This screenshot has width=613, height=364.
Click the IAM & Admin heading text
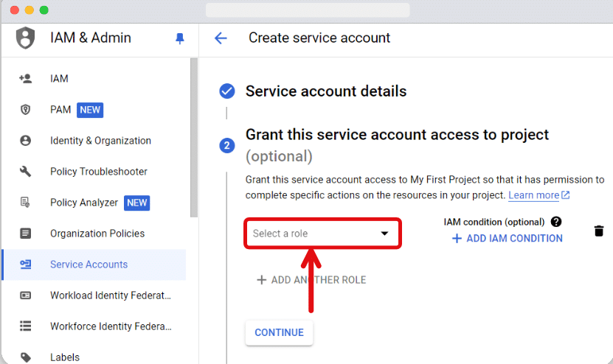[x=91, y=38]
